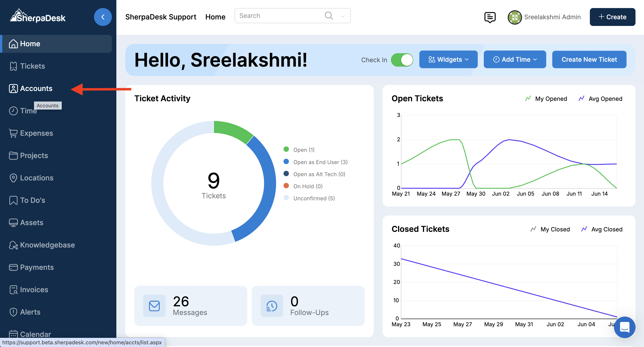Image resolution: width=644 pixels, height=347 pixels.
Task: Click the Unconfirmed legend color dot
Action: tap(286, 198)
